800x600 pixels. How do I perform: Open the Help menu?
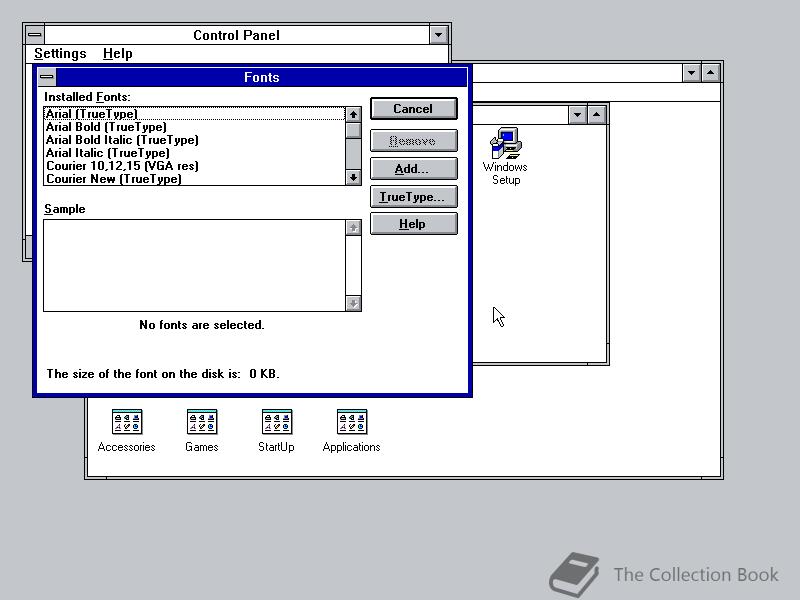(117, 53)
